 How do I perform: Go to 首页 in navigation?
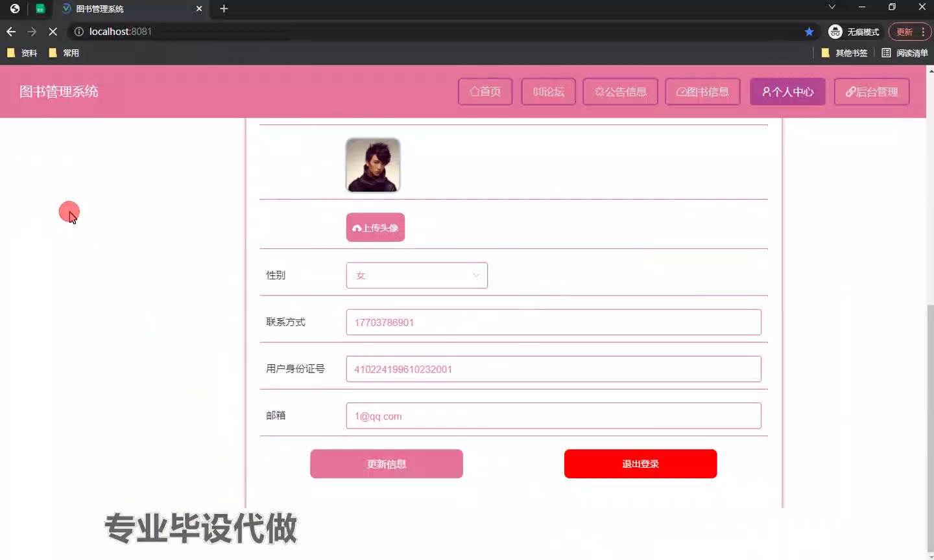[485, 91]
